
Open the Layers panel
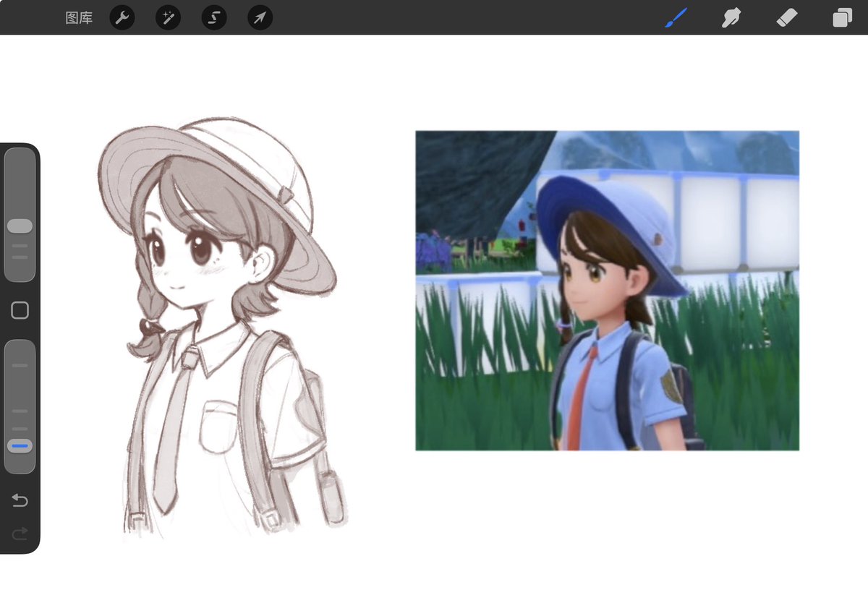[x=842, y=17]
